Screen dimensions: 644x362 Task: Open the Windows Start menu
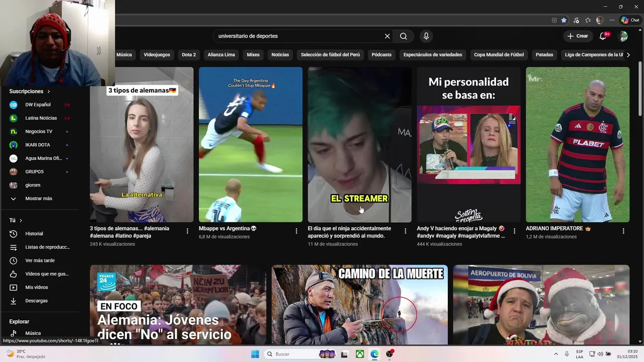255,354
